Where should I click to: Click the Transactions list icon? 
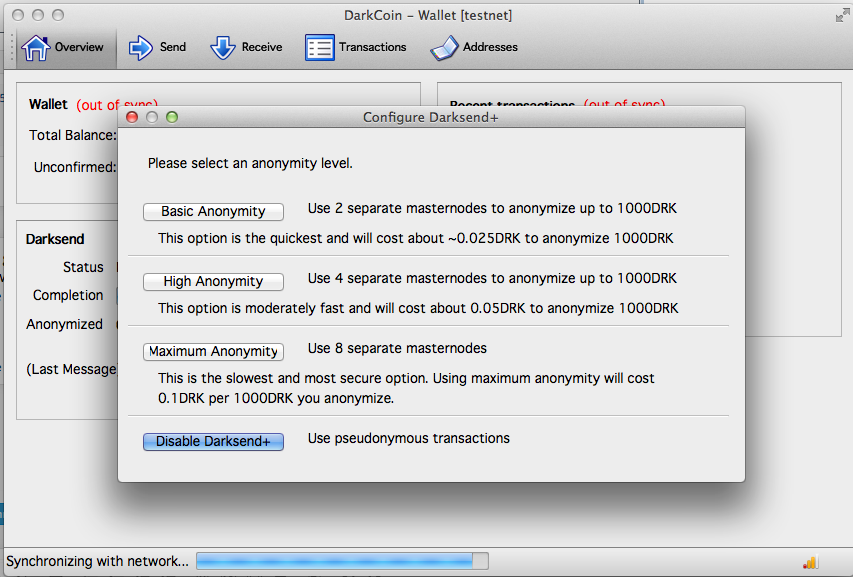click(320, 48)
